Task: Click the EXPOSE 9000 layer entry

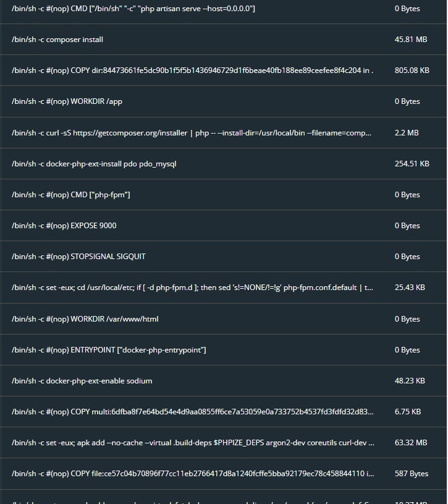Action: pos(64,226)
